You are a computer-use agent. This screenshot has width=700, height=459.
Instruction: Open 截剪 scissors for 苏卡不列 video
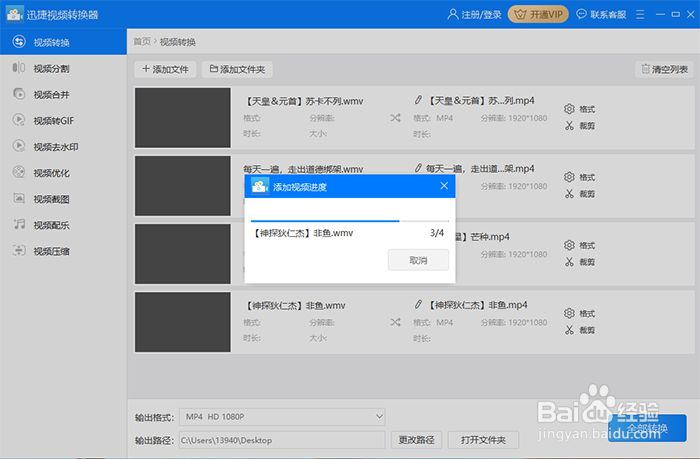(579, 126)
